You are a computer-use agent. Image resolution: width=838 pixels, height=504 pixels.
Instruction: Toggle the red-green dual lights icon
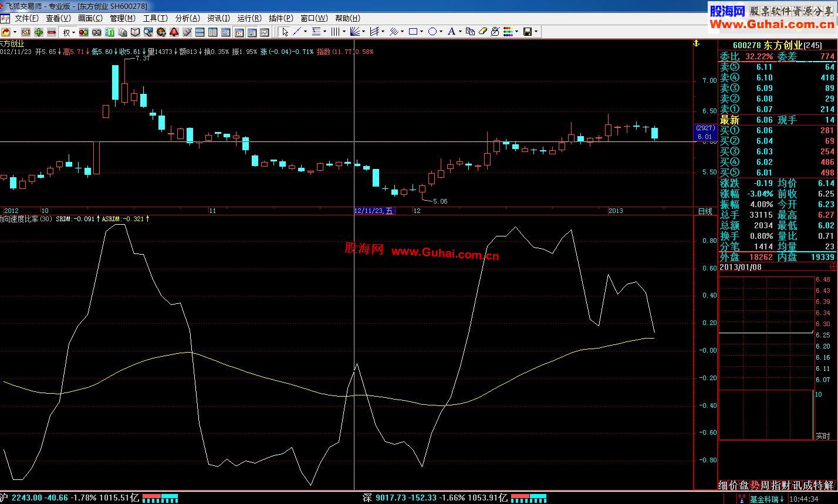pyautogui.click(x=84, y=32)
